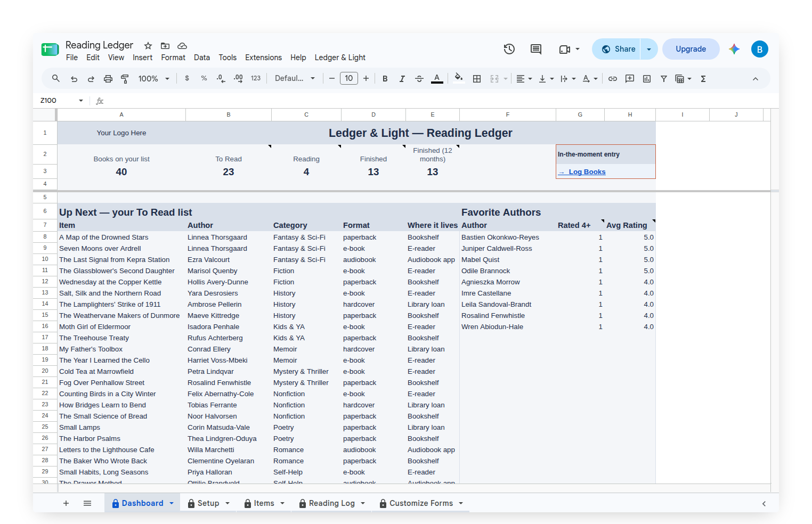Viewport: 812px width, 524px height.
Task: Insert a link
Action: click(x=613, y=79)
